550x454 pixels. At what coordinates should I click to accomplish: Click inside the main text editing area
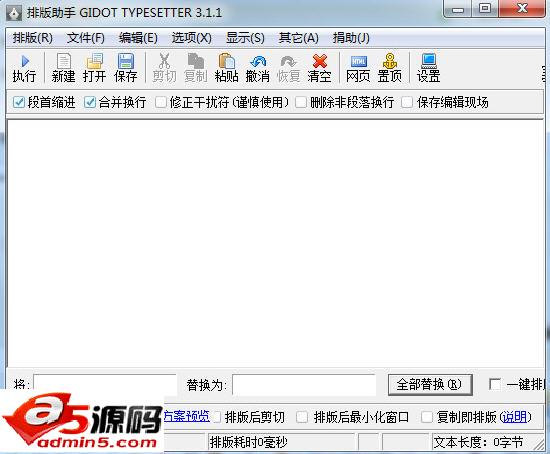[x=275, y=244]
